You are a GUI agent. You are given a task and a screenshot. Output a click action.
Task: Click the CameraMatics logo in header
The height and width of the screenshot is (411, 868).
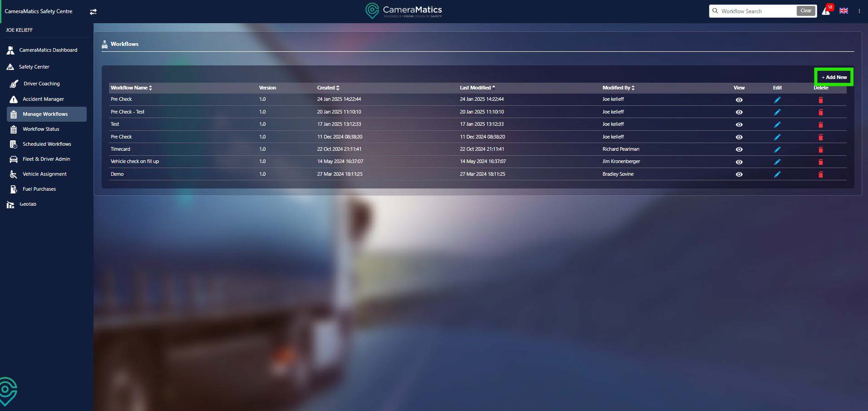pos(404,11)
